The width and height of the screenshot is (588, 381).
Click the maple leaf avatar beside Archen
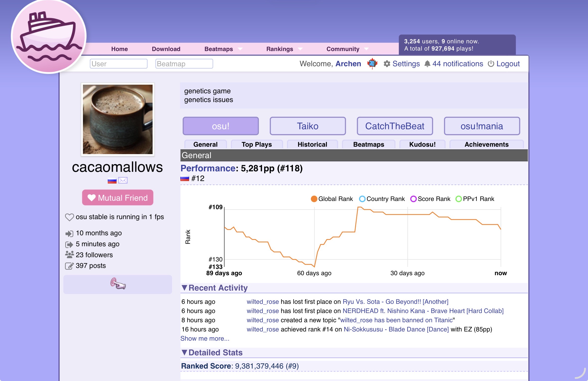[x=372, y=63]
